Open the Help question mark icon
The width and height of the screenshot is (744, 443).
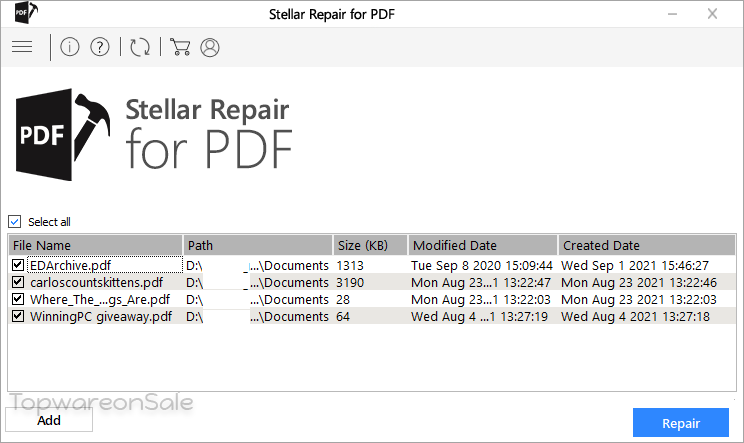(100, 47)
